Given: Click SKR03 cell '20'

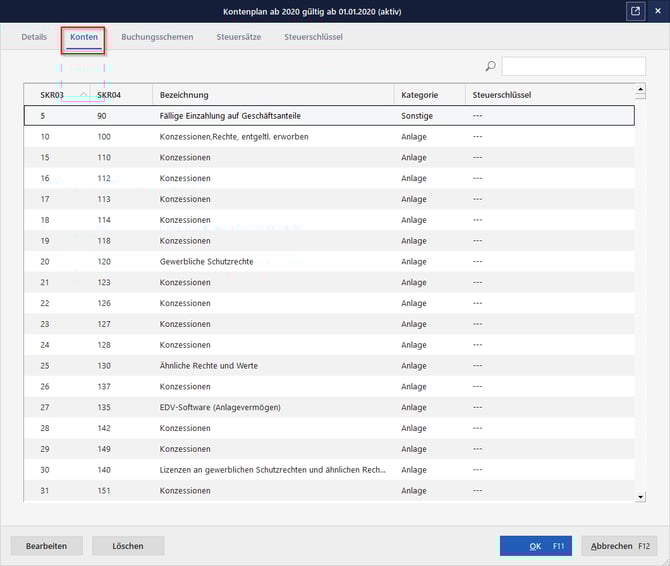Looking at the screenshot, I should [45, 261].
